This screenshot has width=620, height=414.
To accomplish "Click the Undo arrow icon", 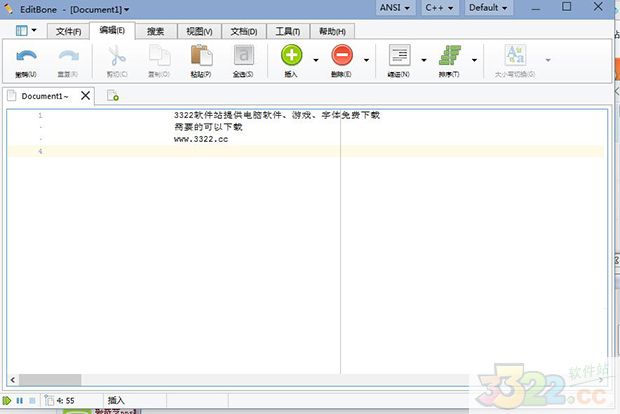I will tap(26, 57).
